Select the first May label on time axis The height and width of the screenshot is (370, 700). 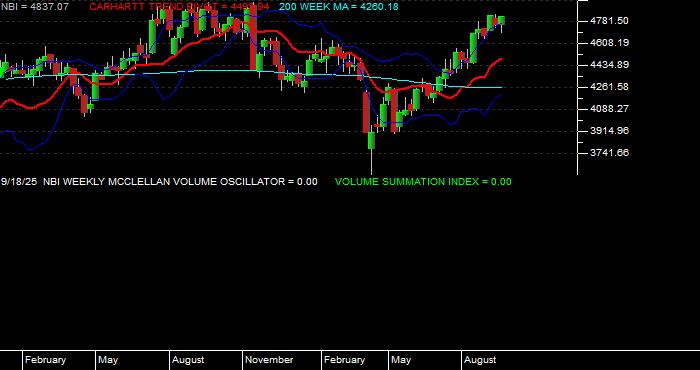[108, 360]
